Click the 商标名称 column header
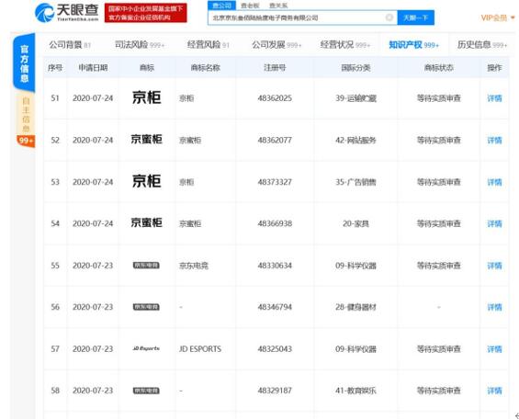 205,68
